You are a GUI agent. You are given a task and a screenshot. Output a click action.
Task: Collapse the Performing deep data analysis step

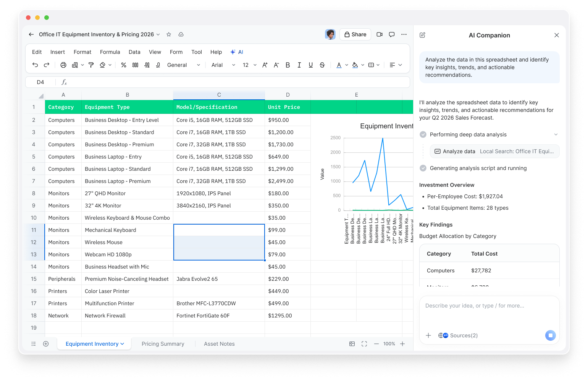pos(556,134)
